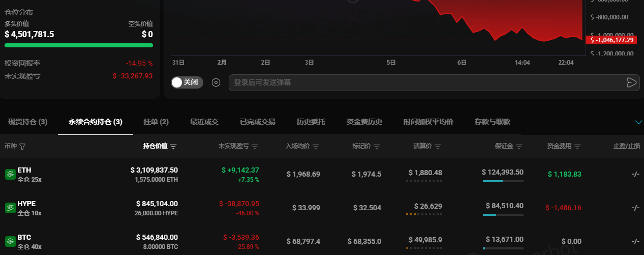Open danmaku settings hexagon icon
Screen dimensions: 644x255
[x=216, y=82]
